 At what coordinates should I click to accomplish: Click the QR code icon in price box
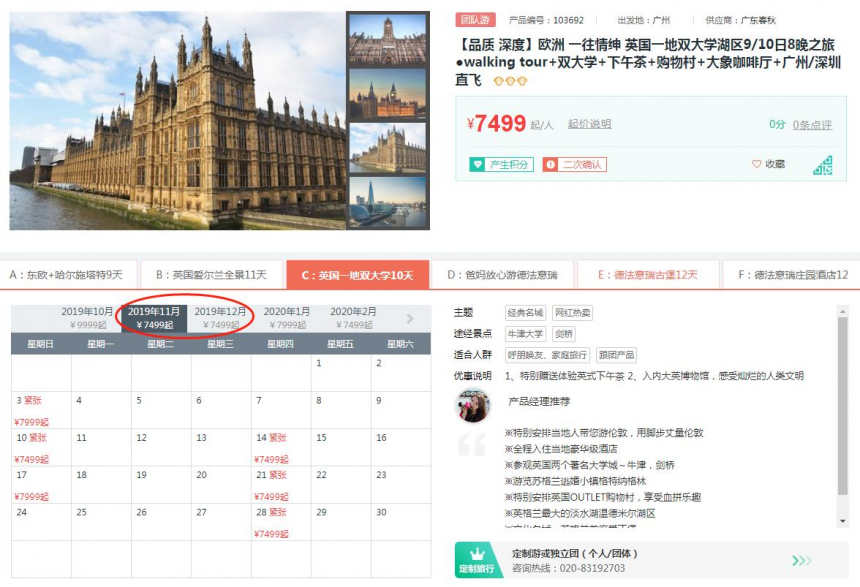pos(822,165)
